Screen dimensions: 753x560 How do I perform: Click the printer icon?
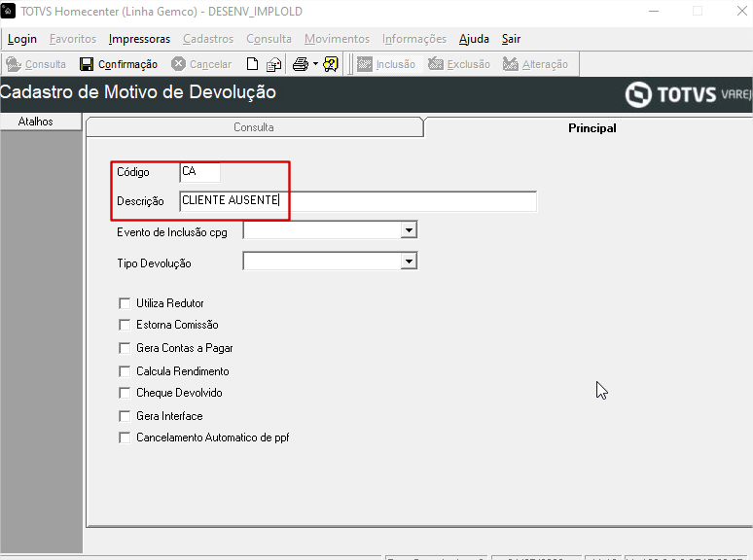tap(301, 64)
